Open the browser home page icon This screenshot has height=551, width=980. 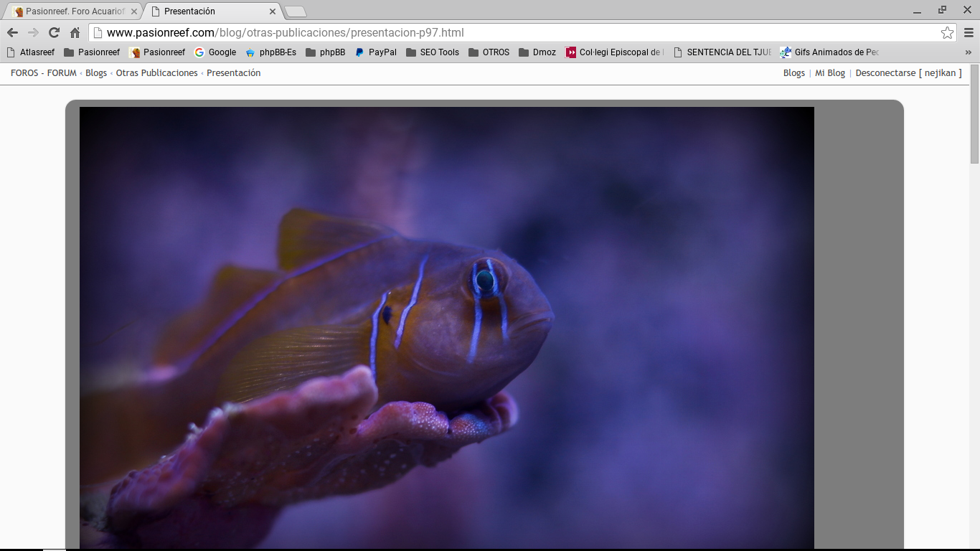click(x=75, y=32)
